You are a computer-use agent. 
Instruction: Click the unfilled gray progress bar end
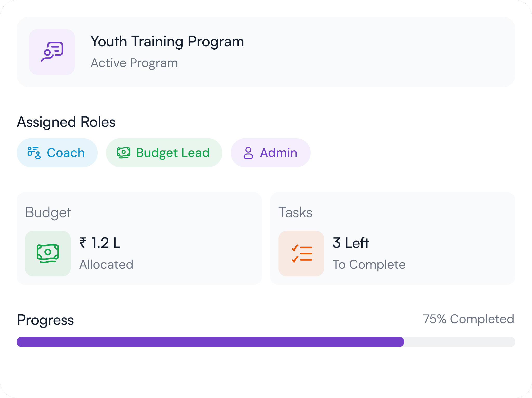[460, 342]
